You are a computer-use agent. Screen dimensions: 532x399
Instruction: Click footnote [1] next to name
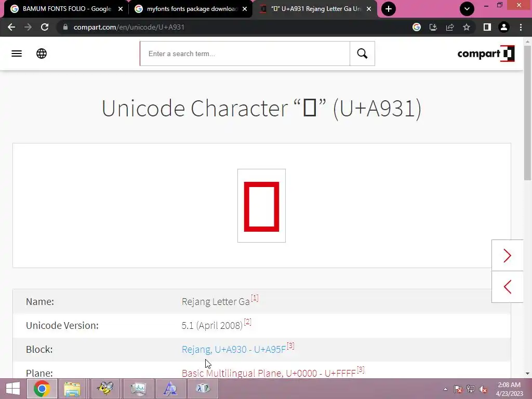coord(255,298)
